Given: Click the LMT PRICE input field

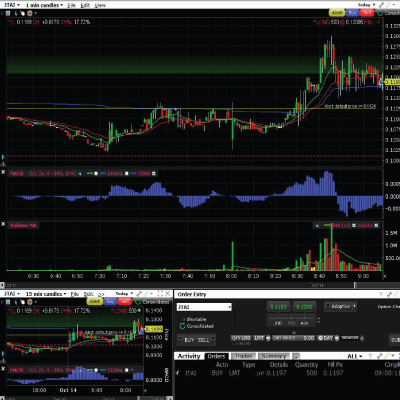Looking at the screenshot, I should point(293,338).
